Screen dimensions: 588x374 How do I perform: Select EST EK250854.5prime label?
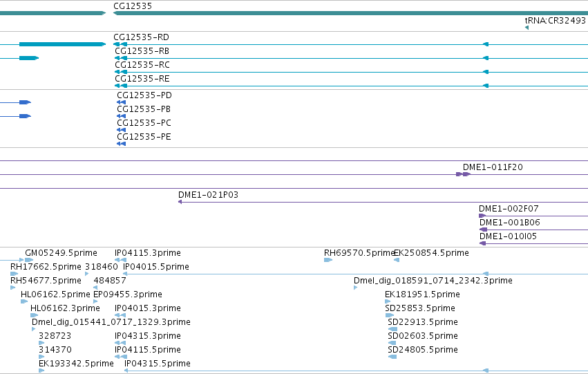pyautogui.click(x=432, y=253)
